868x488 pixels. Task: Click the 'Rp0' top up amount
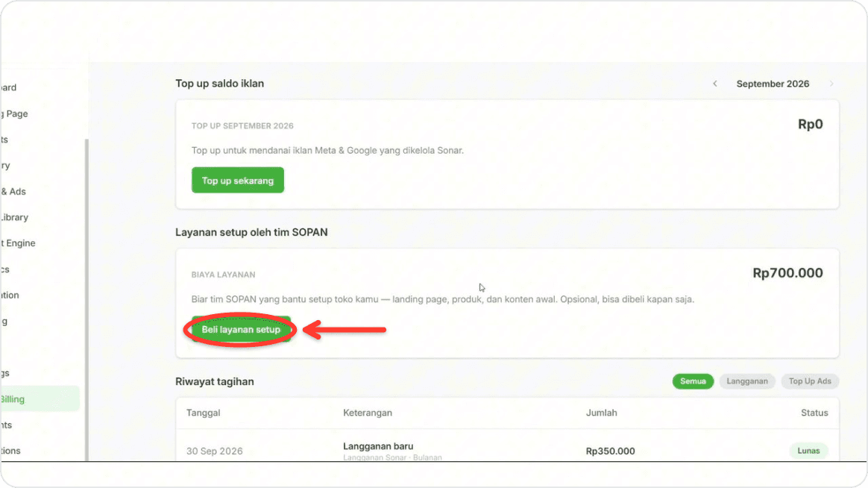[810, 124]
